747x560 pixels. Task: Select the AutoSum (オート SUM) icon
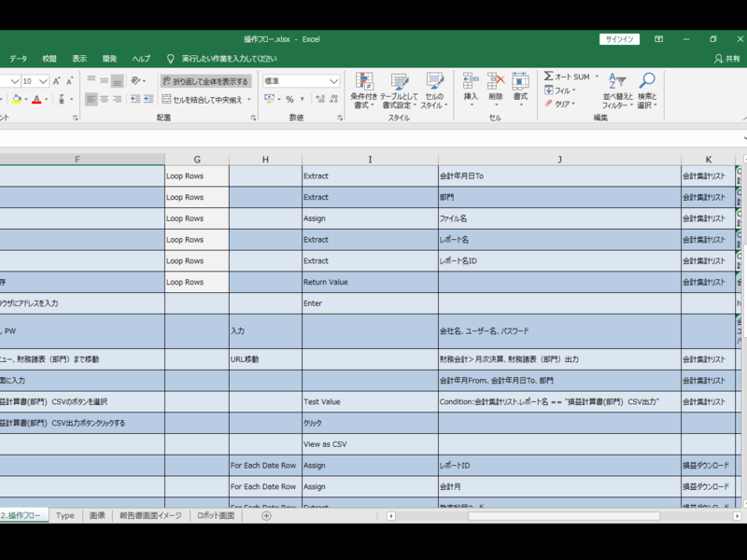pos(549,76)
